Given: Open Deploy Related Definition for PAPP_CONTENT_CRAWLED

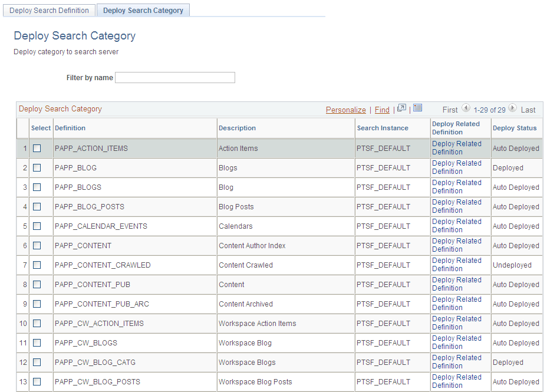Looking at the screenshot, I should (457, 265).
